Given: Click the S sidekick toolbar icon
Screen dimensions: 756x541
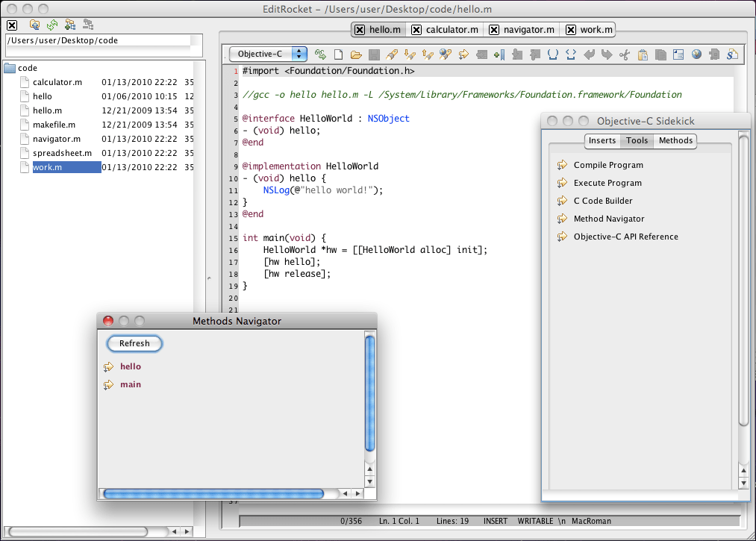Looking at the screenshot, I should tap(732, 54).
